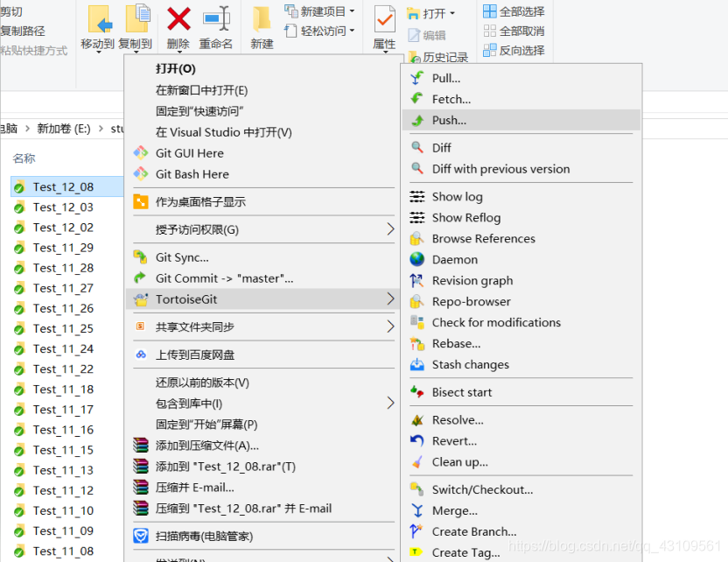Click the Git Sync icon
728x562 pixels.
(x=141, y=256)
